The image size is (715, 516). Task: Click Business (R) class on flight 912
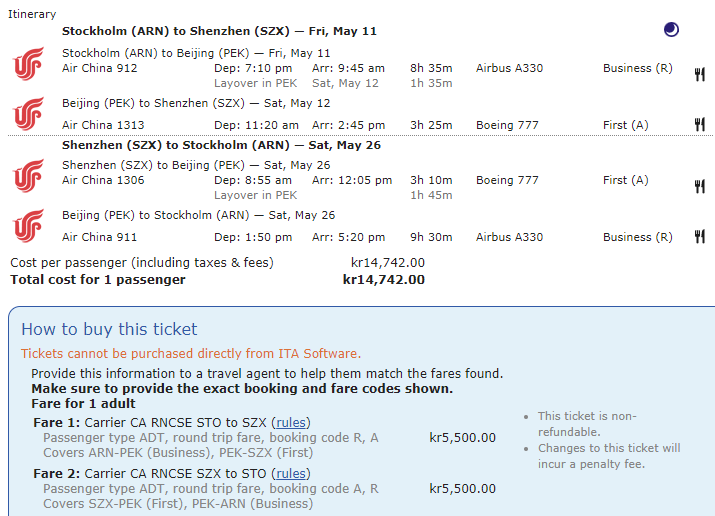click(x=637, y=68)
